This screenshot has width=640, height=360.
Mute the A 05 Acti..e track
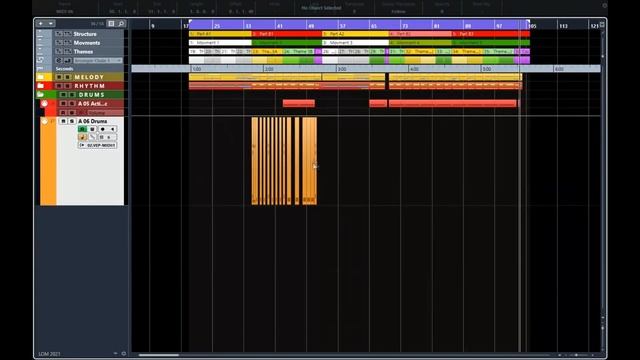(63, 104)
